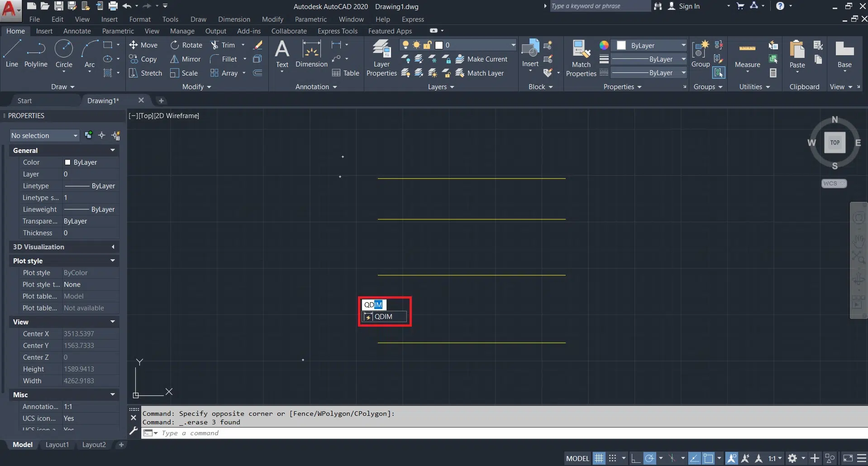Viewport: 868px width, 466px height.
Task: Expand the Modify panel flyout
Action: 197,87
